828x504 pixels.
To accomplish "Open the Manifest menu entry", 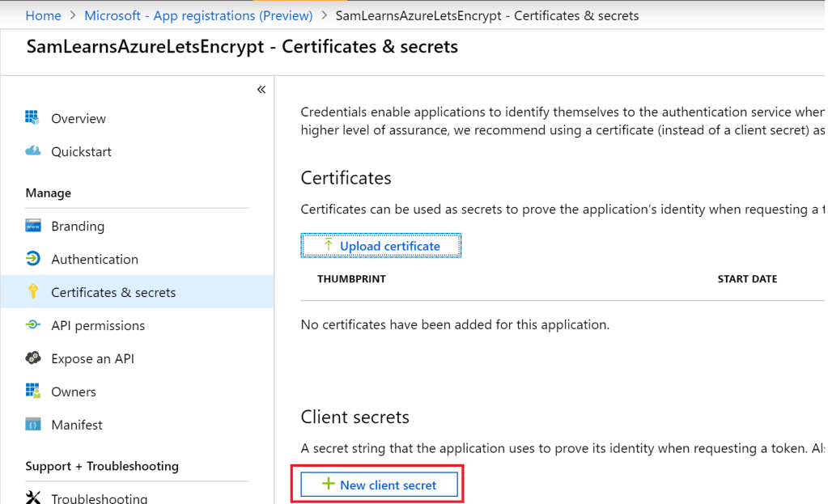I will 77,425.
